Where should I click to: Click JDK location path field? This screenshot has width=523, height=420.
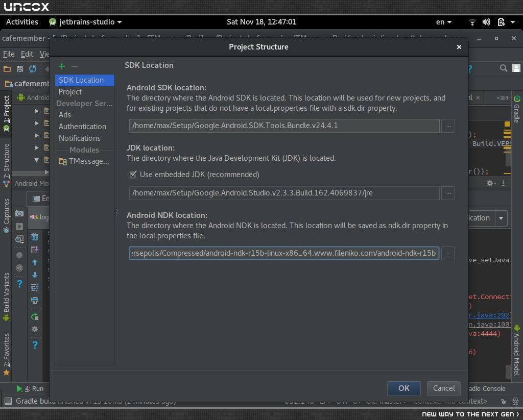[284, 193]
